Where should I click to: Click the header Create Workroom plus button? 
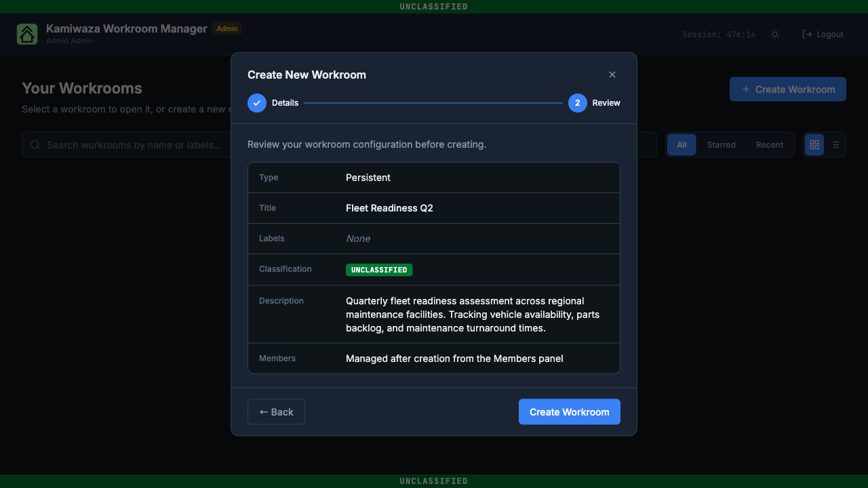(788, 89)
